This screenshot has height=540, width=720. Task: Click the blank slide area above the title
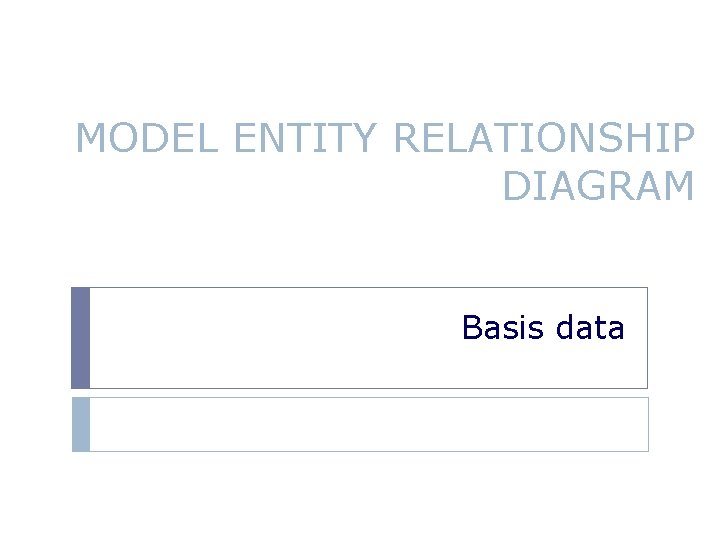click(360, 50)
